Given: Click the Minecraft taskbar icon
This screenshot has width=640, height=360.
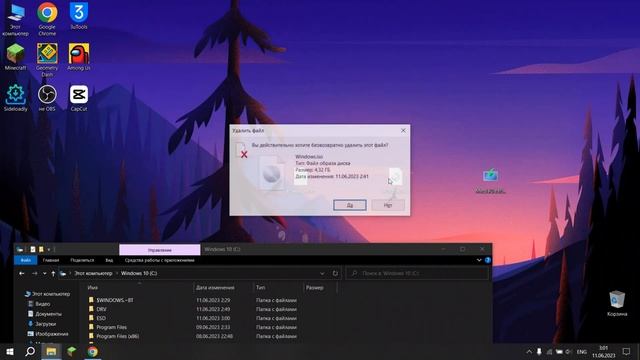Looking at the screenshot, I should (x=72, y=351).
